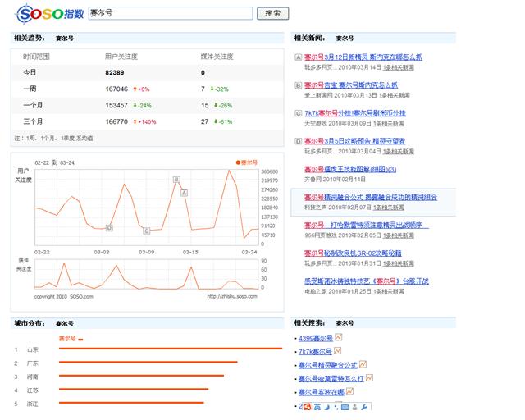Open the IME soft keyboard icon
525x420 pixels.
click(x=345, y=407)
